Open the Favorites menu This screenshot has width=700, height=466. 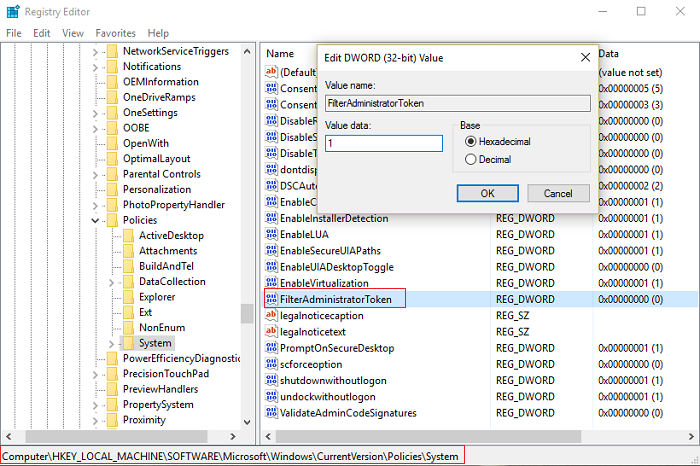(116, 33)
